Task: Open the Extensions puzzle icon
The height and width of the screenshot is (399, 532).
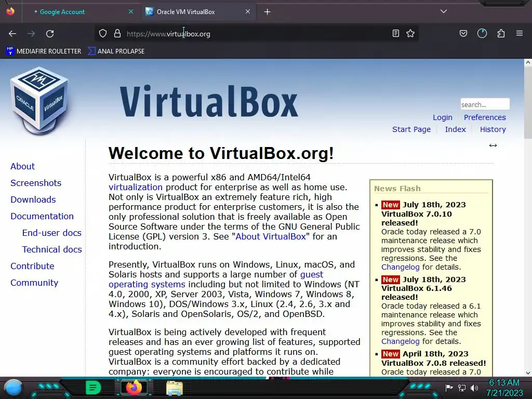Action: (501, 33)
